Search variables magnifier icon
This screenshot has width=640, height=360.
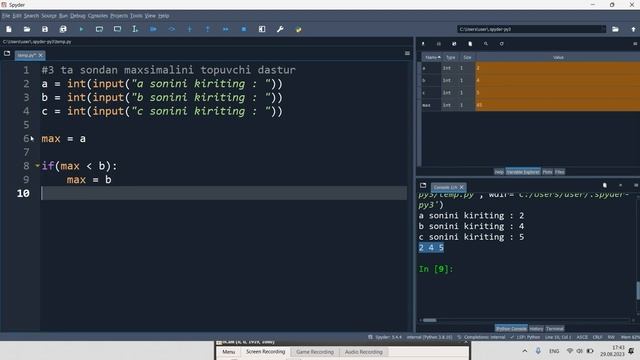point(486,44)
